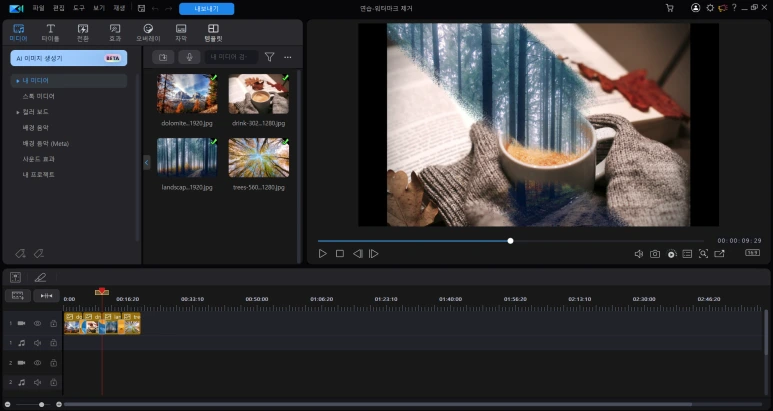Viewport: 773px width, 411px height.
Task: Select 배경 음악 (Meta) in the sidebar
Action: click(x=45, y=143)
